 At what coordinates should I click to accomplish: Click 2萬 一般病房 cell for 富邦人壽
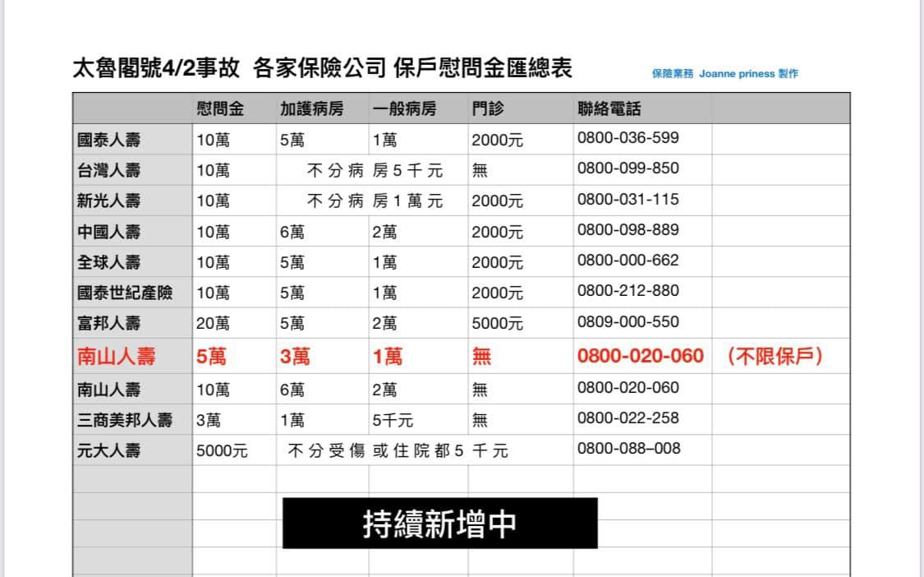coord(385,323)
